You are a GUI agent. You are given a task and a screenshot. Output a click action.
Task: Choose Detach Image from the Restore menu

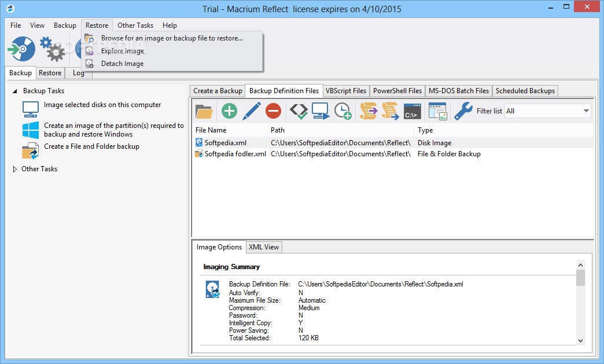[172, 64]
